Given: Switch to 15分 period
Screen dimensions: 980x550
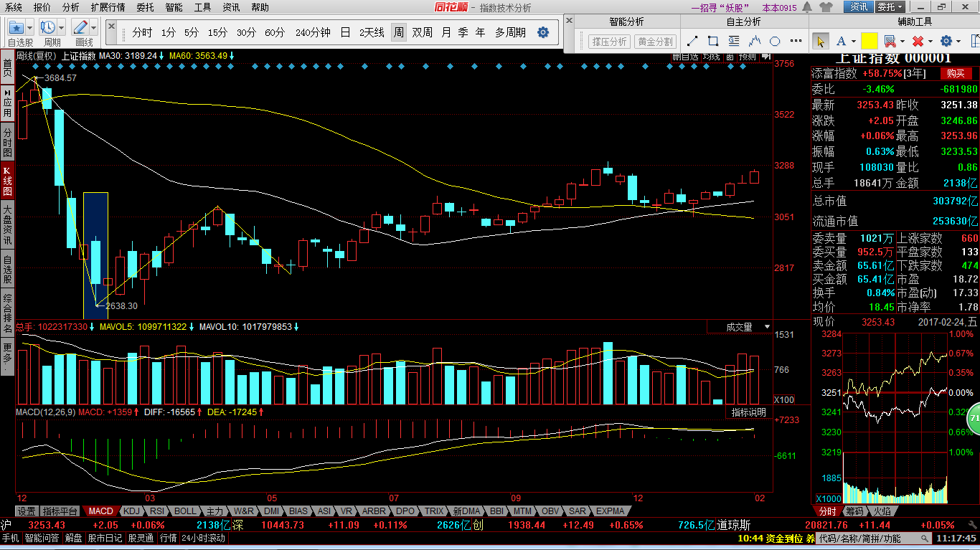Looking at the screenshot, I should point(217,33).
